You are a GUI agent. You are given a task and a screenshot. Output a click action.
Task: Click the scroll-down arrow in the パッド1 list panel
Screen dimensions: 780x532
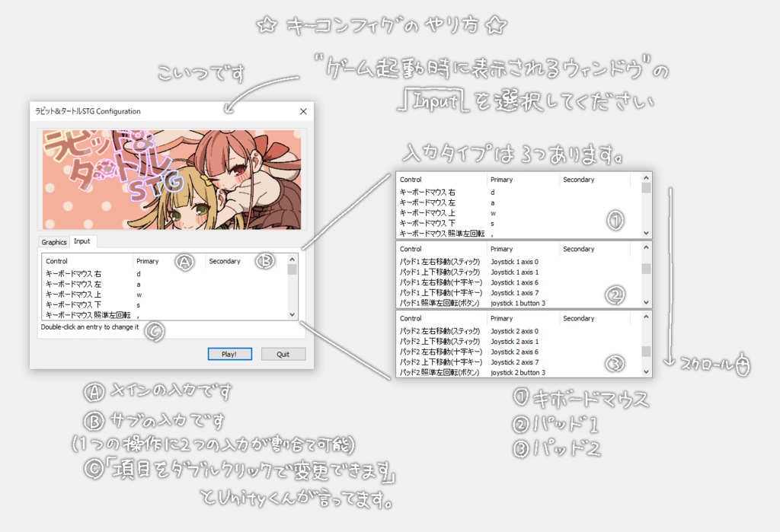point(646,302)
